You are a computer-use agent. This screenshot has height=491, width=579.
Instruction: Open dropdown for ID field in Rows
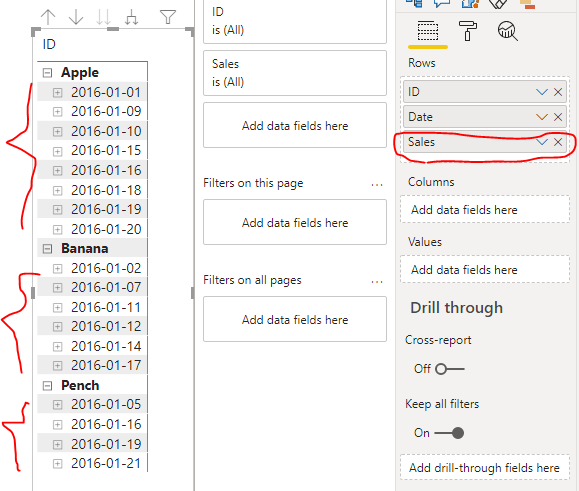point(542,92)
